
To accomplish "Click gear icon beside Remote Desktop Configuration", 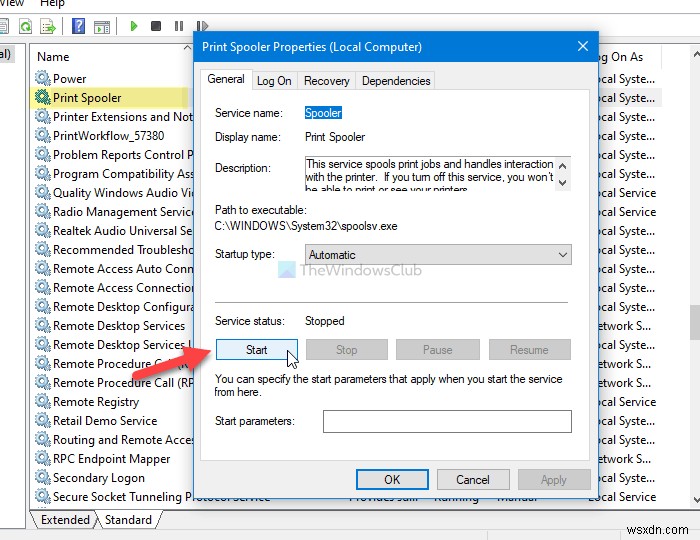I will tap(43, 306).
